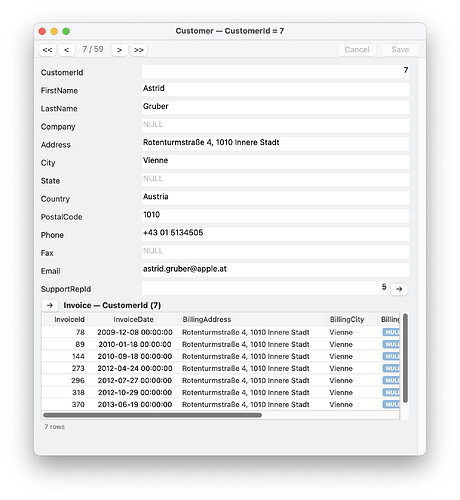
Task: Follow SupportRepId arrow to employee record
Action: click(399, 289)
